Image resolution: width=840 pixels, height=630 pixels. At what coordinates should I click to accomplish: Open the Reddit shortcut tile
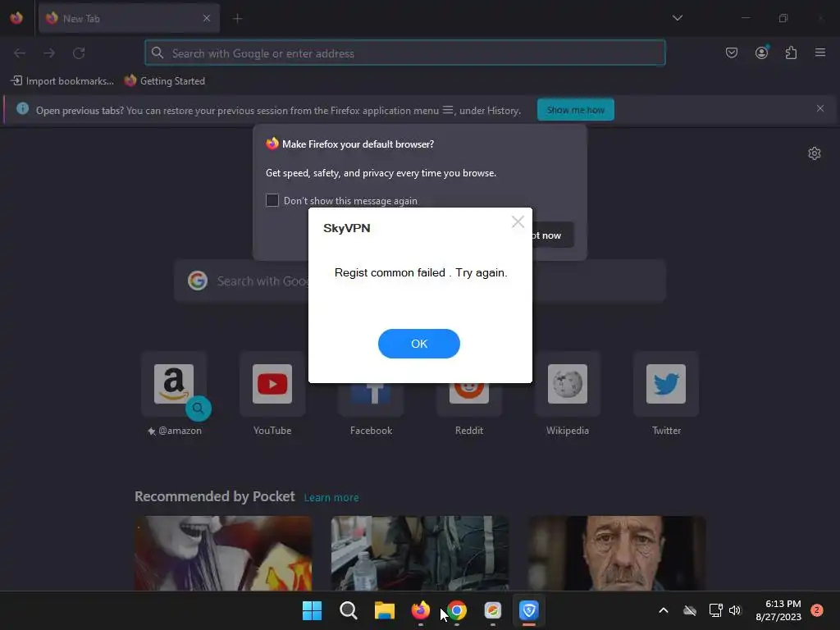tap(468, 399)
